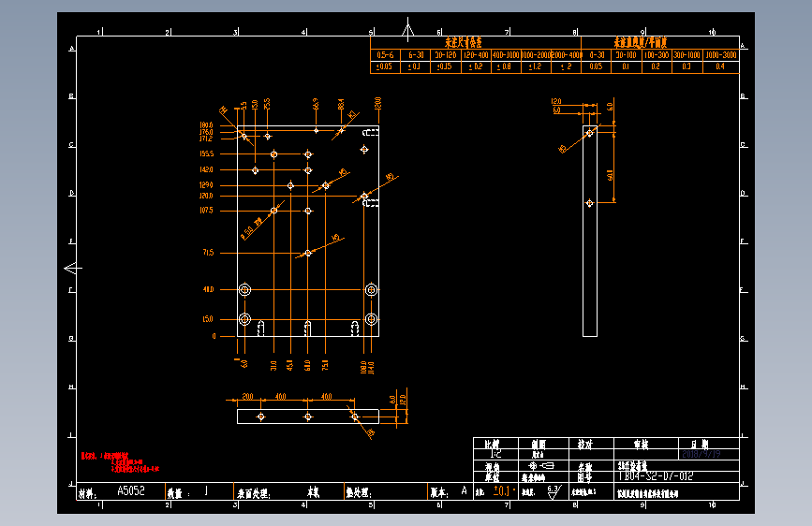Viewport: 812px width, 526px height.
Task: Click the vertical dimension "107.5"
Action: click(206, 211)
